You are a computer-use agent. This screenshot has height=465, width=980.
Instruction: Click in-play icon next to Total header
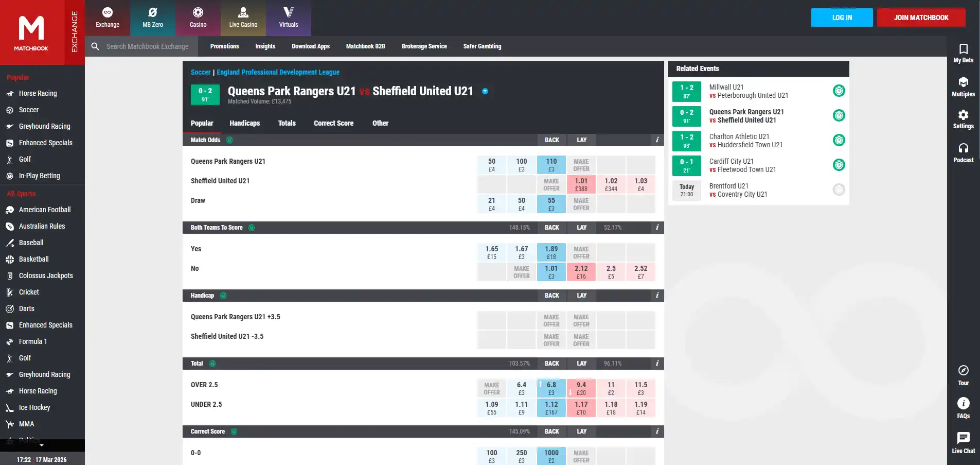click(x=212, y=364)
